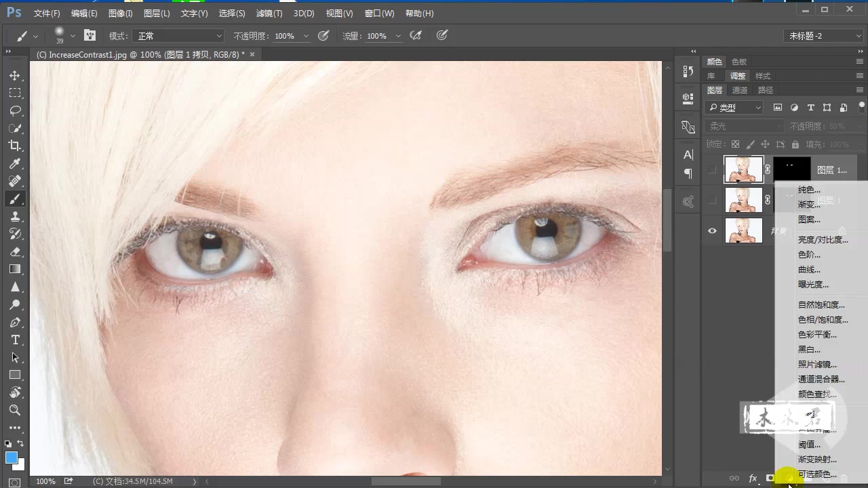Hide the Background layer

pos(712,230)
